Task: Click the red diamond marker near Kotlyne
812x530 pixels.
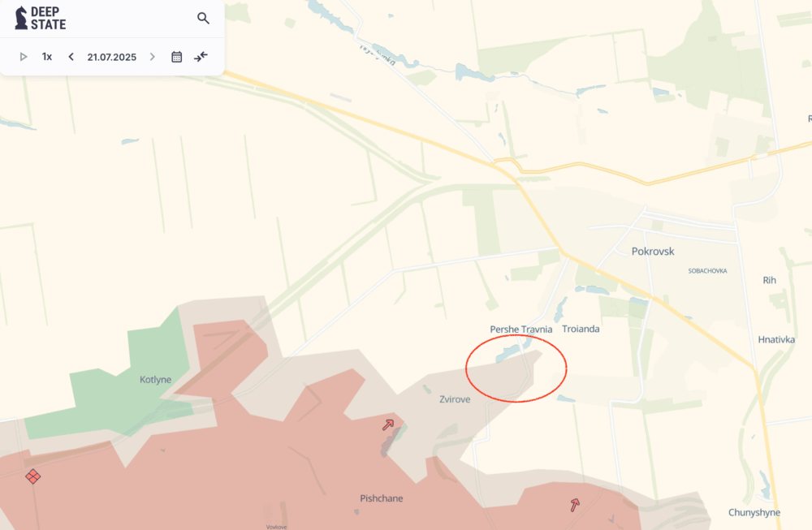Action: (32, 476)
